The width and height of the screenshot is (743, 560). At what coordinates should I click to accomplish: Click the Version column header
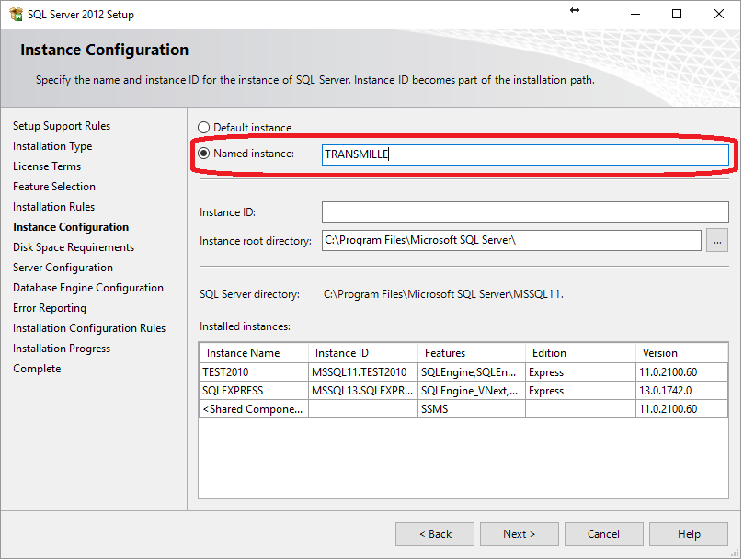tap(682, 353)
